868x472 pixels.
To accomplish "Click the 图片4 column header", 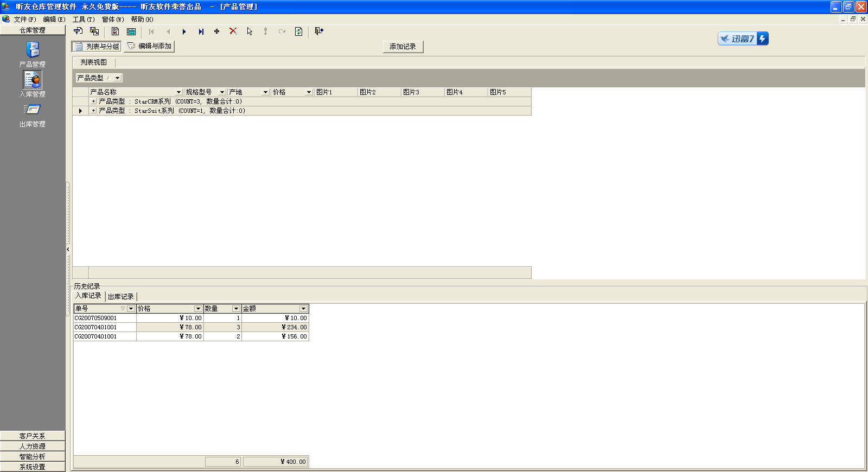I will coord(466,92).
